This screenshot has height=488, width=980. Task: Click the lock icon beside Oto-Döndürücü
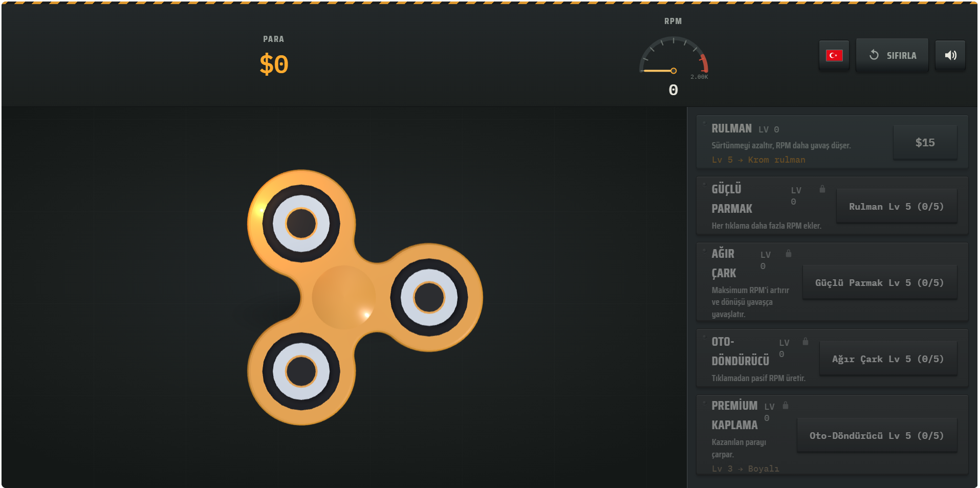[805, 342]
